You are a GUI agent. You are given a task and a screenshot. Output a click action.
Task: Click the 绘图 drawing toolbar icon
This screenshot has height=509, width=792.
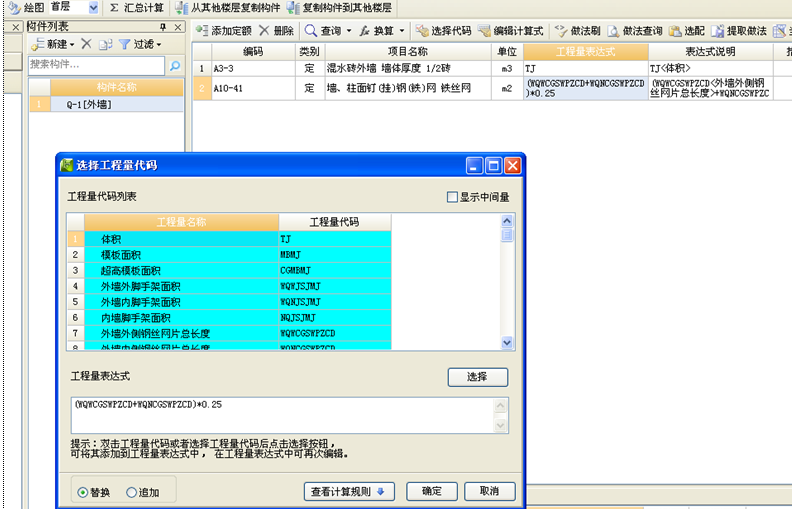(15, 8)
